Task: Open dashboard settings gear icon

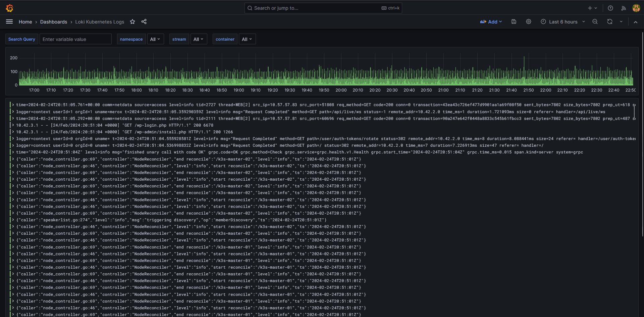Action: click(528, 21)
